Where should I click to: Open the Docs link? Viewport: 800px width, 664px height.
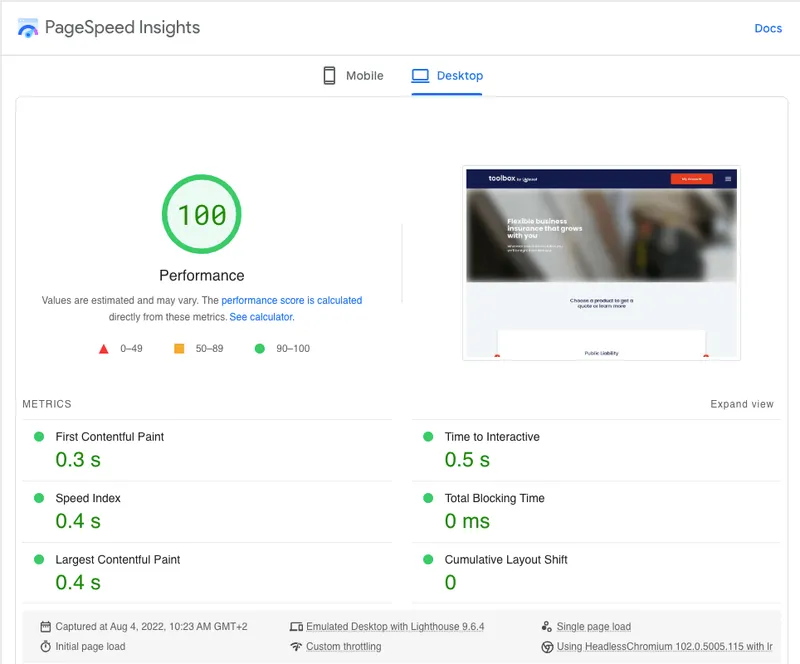click(768, 28)
